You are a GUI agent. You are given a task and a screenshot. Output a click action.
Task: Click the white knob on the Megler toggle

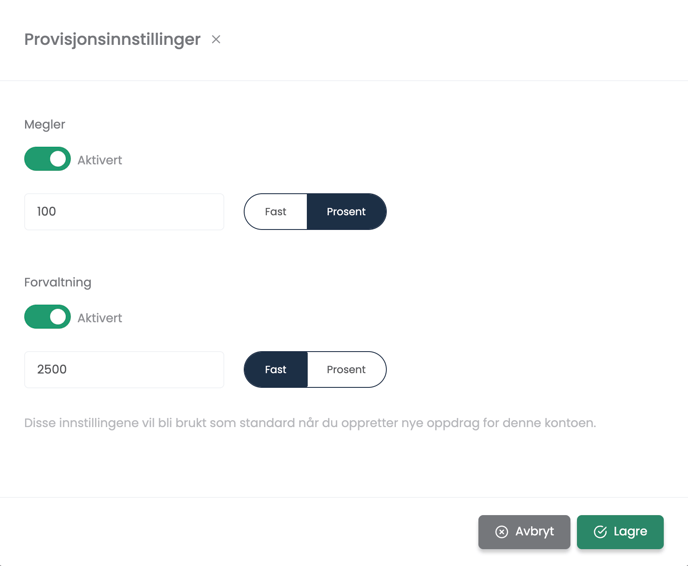[x=58, y=159]
